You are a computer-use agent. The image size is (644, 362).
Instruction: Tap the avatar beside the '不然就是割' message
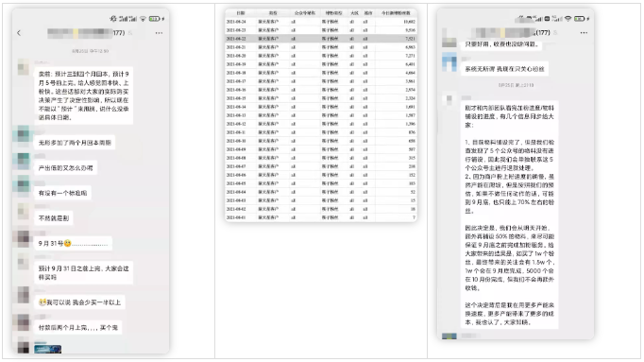tap(23, 212)
